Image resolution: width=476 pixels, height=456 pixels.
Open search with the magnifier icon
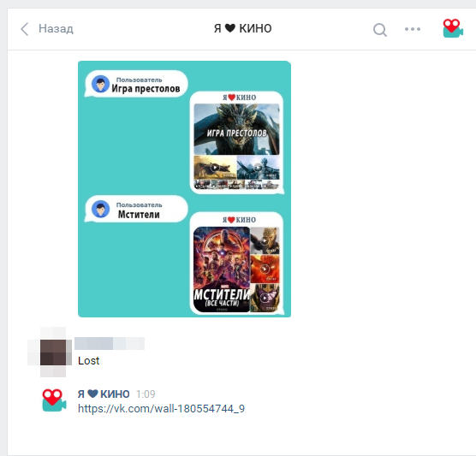click(380, 30)
